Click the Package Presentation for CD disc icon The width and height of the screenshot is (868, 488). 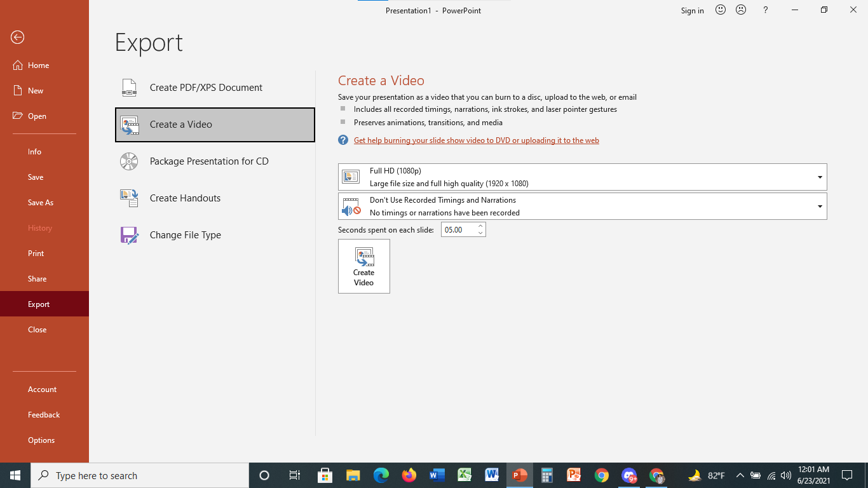[x=129, y=161]
